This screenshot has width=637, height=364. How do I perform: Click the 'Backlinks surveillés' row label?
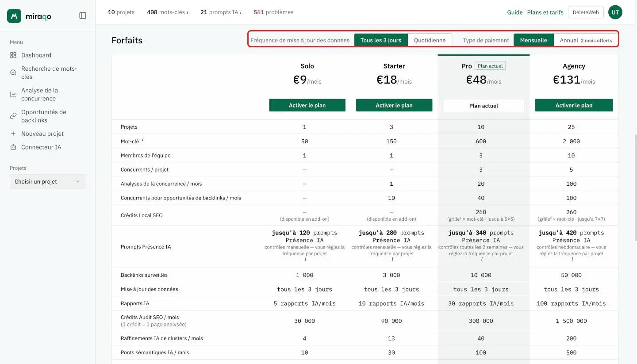[144, 275]
